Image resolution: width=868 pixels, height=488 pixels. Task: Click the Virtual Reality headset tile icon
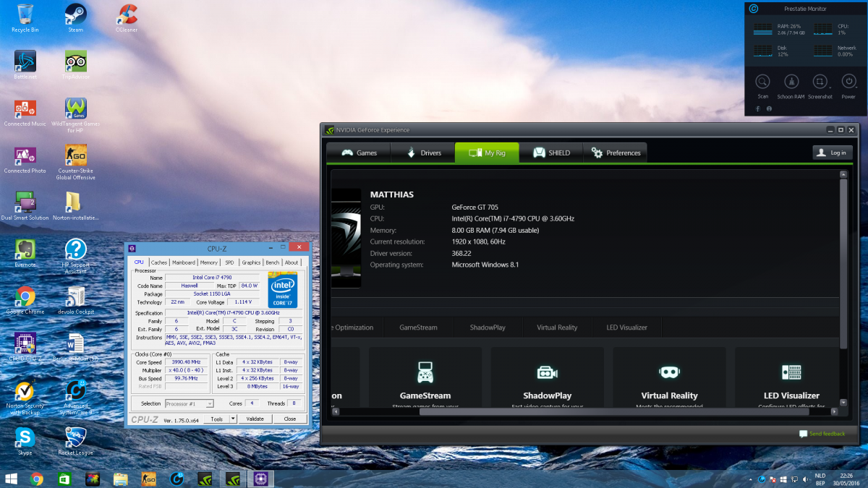pos(669,372)
